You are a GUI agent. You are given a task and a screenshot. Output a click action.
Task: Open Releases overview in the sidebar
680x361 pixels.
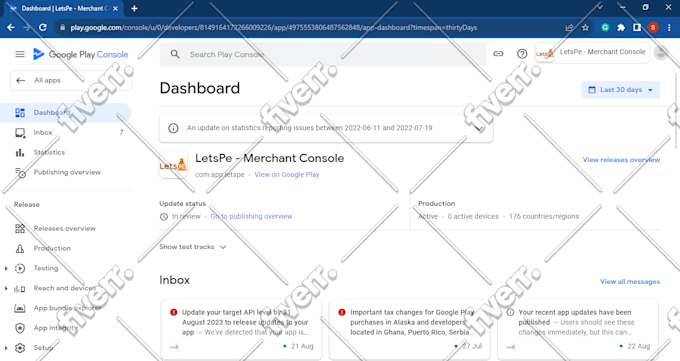(65, 228)
